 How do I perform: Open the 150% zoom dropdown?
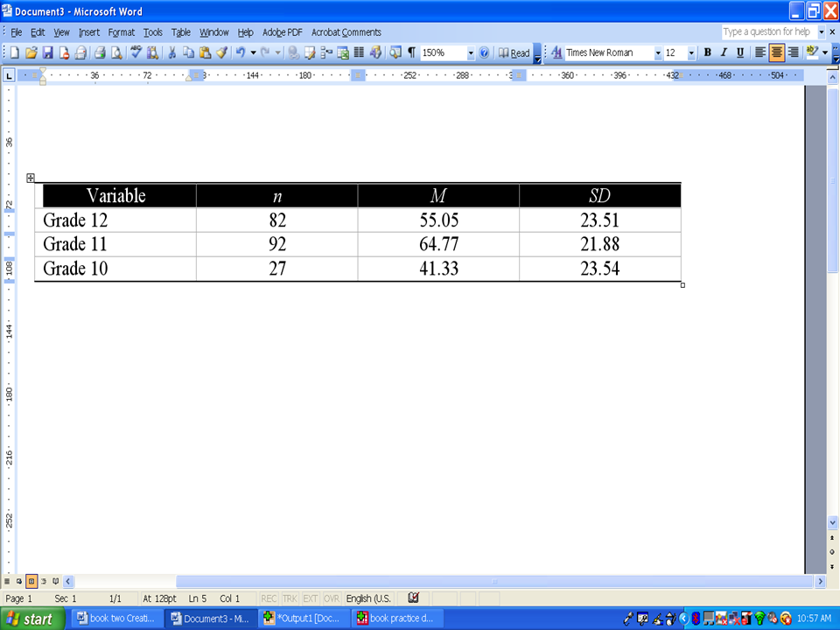471,52
